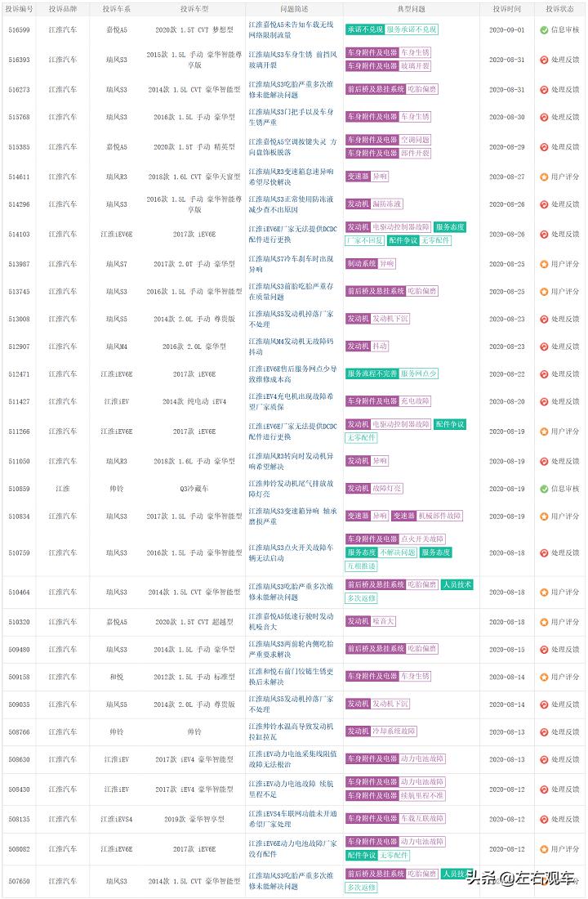
Task: Open summary 江淮瑞风M4发动机无故障码抖动
Action: (291, 347)
